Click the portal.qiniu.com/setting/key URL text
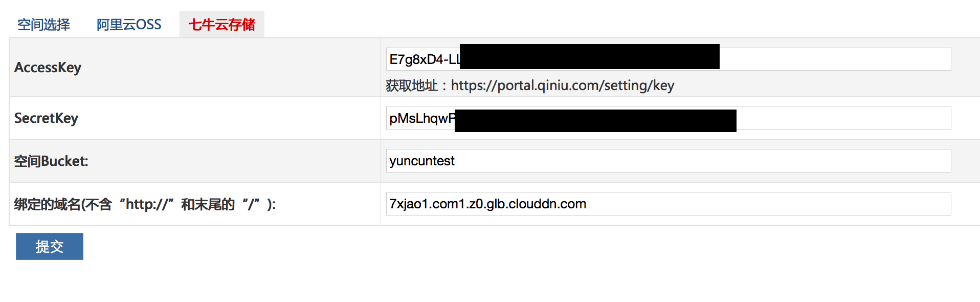The width and height of the screenshot is (980, 302). coord(563,85)
